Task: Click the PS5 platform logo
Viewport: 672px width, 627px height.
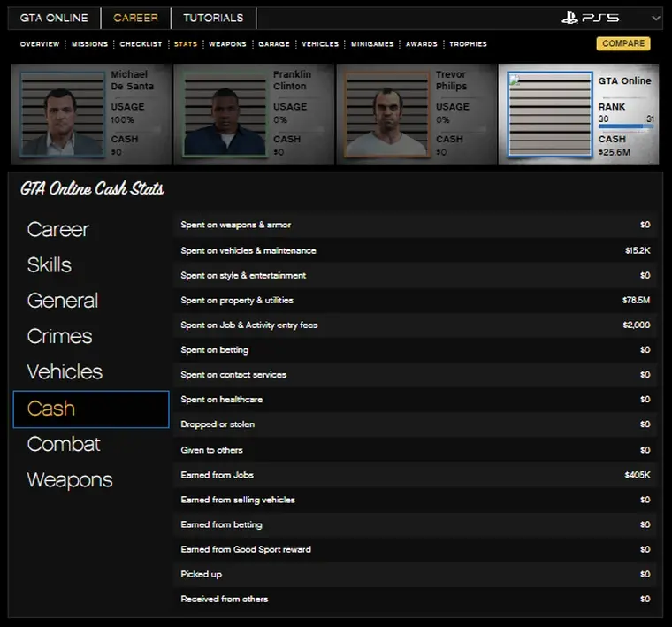Action: pyautogui.click(x=590, y=18)
